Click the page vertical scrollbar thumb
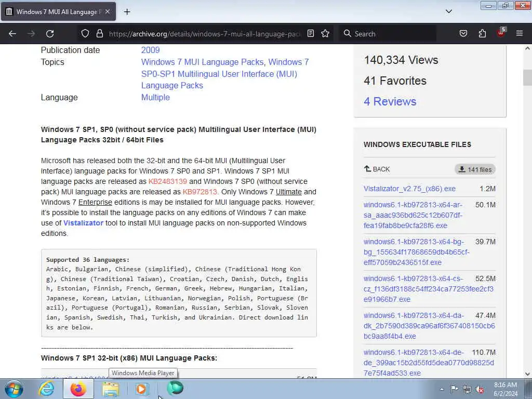 tap(527, 77)
